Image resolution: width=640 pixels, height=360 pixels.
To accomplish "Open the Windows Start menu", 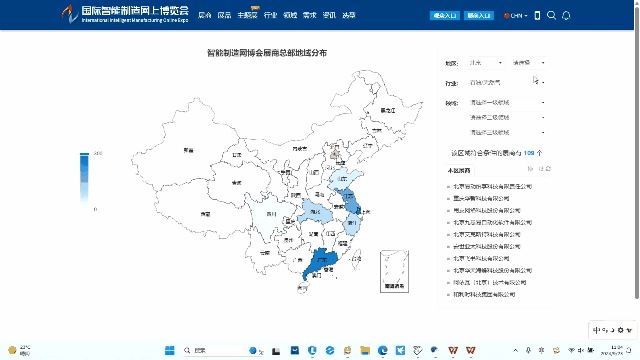I will click(170, 350).
